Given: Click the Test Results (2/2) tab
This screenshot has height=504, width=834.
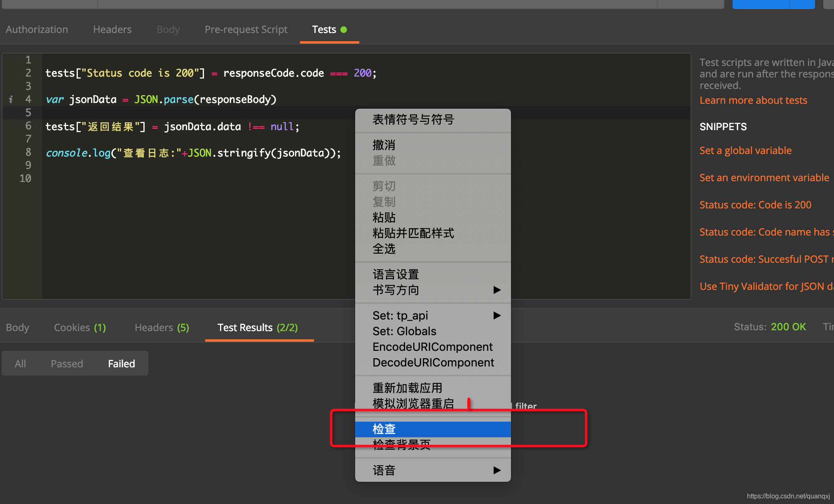Looking at the screenshot, I should click(x=258, y=327).
